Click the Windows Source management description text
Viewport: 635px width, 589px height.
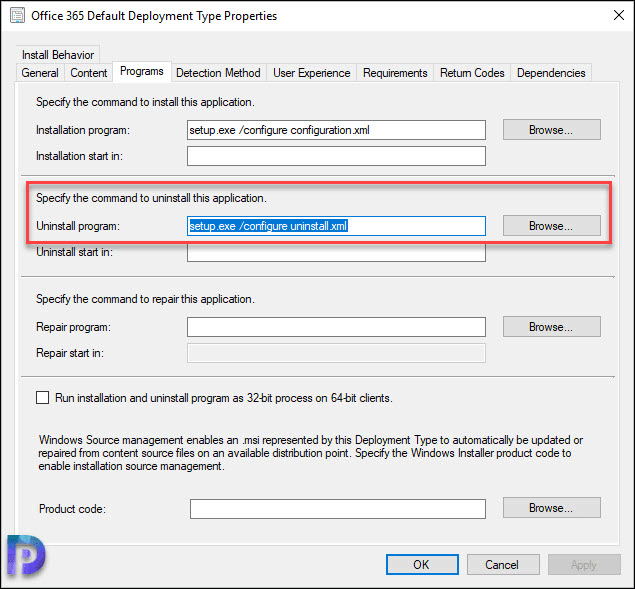(x=311, y=453)
